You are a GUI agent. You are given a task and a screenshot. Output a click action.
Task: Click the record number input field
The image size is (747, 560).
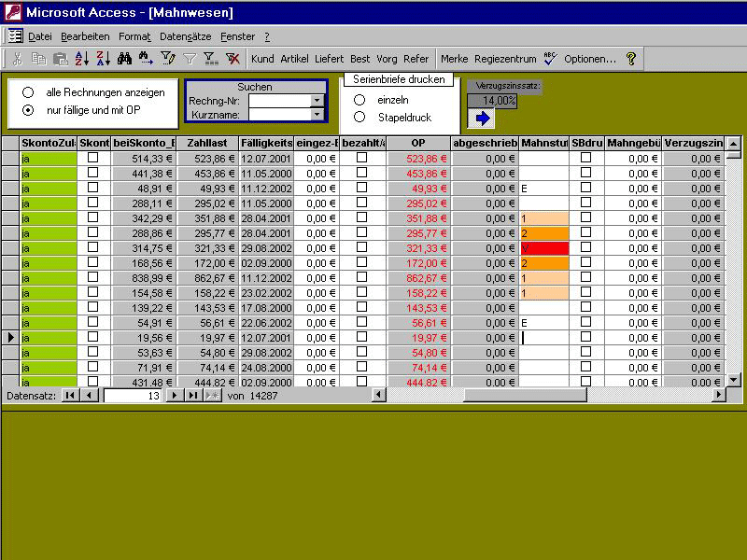(x=132, y=396)
